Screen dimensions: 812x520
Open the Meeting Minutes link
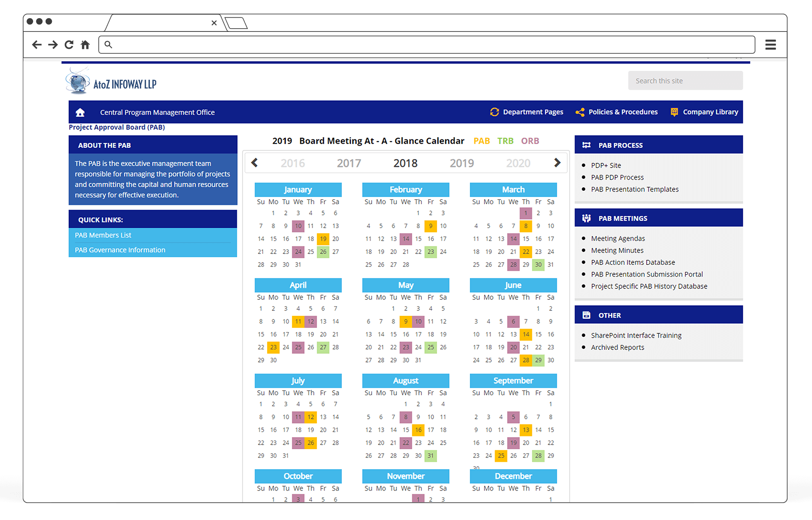click(x=617, y=250)
